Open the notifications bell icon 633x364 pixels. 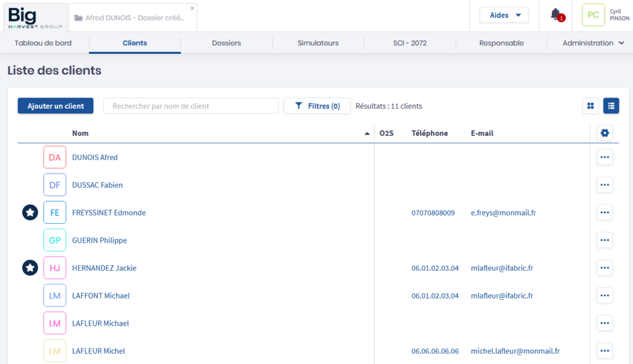click(556, 14)
